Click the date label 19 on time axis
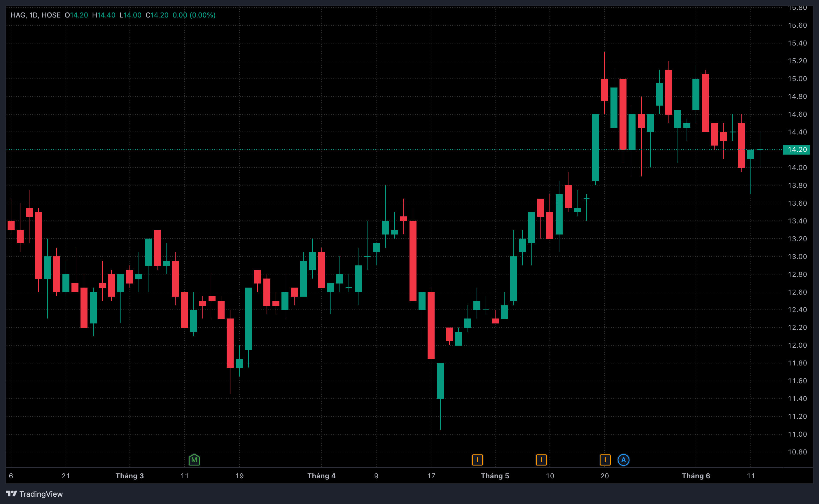 [239, 476]
